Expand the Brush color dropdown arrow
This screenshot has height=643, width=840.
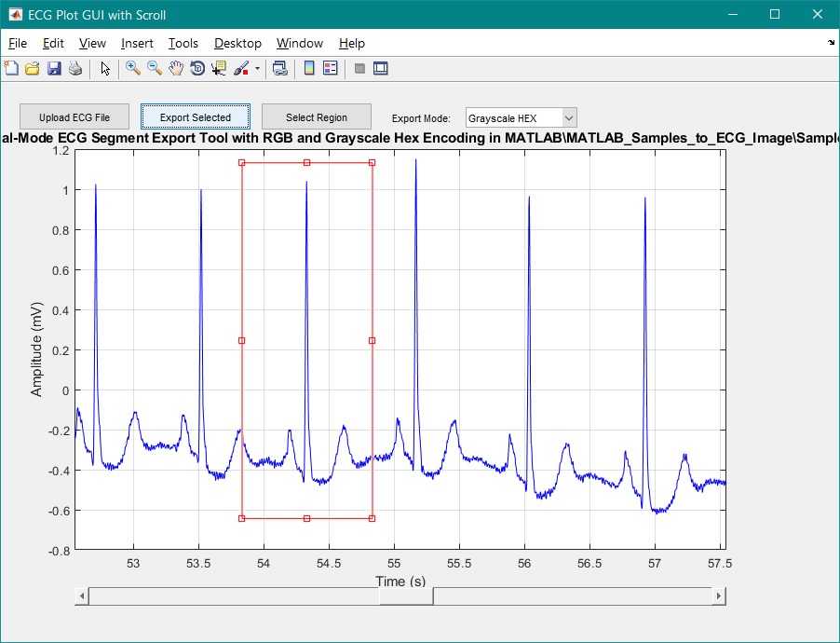pos(258,68)
